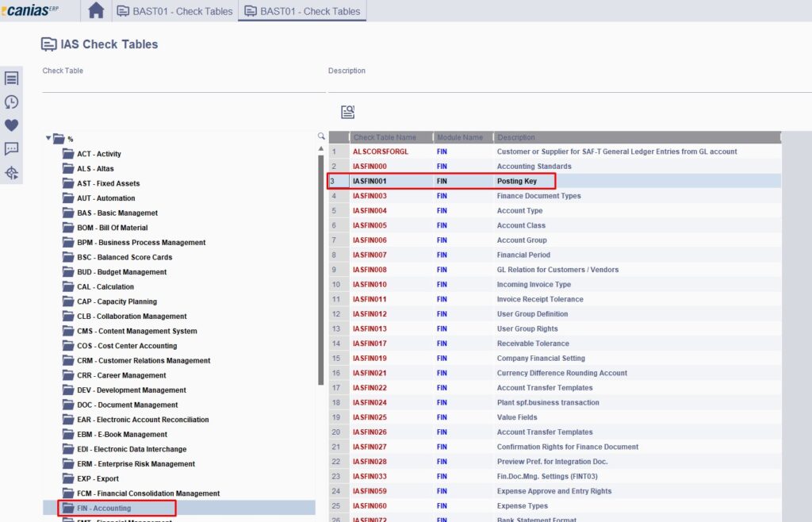Image resolution: width=812 pixels, height=522 pixels.
Task: Click the search list icon above table
Action: coord(347,112)
